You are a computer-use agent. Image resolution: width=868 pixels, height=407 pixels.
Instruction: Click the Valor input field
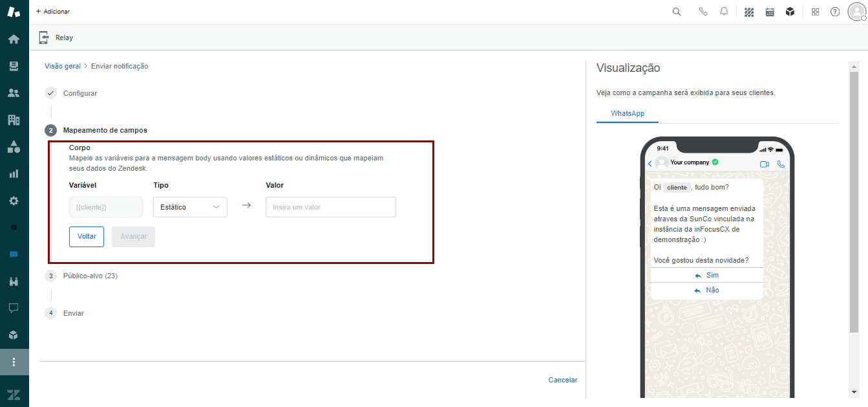pyautogui.click(x=330, y=207)
